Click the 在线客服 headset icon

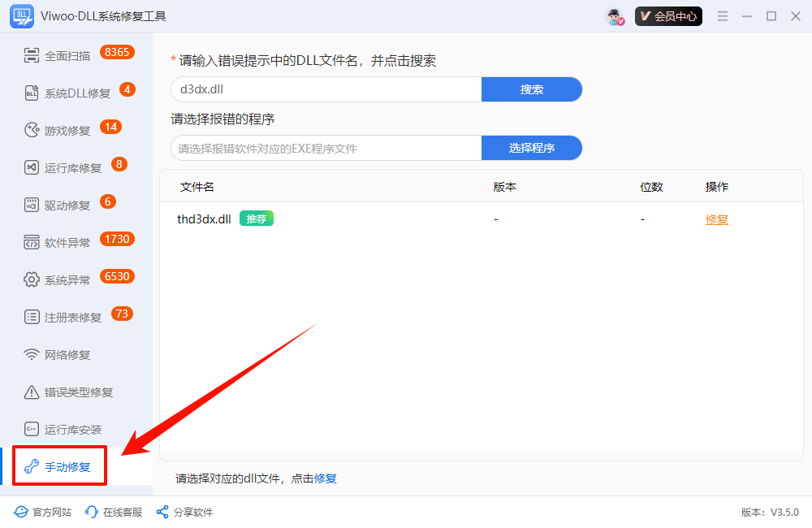[93, 512]
